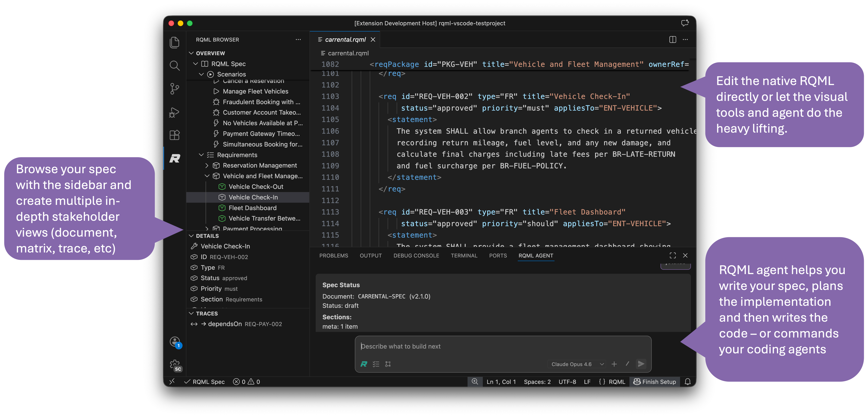Collapse the OVERVIEW section
Viewport: 868px width, 417px height.
pyautogui.click(x=191, y=53)
